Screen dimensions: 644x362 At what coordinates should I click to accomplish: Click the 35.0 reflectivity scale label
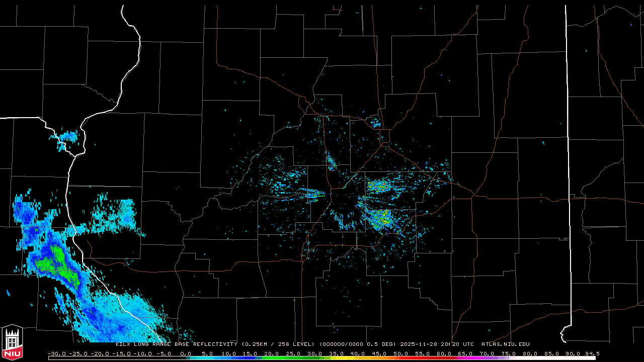pos(337,354)
